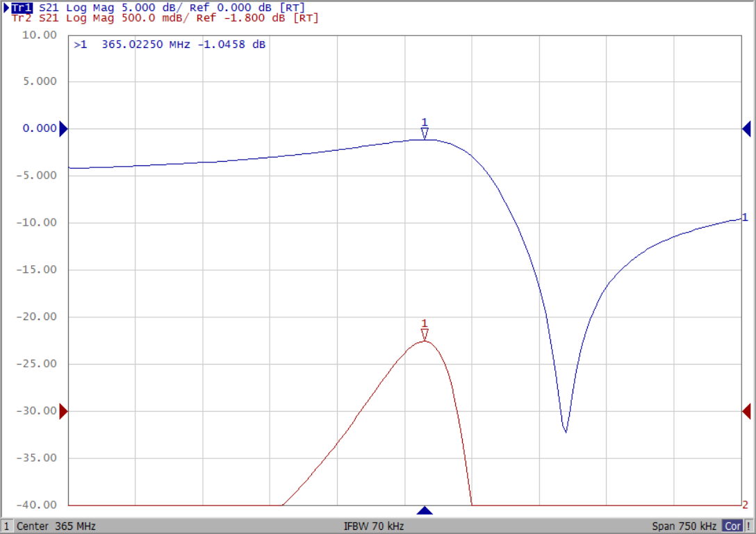Click the marker readout 365.02250 MHz -1.0458 dB
The image size is (756, 534).
pos(170,44)
